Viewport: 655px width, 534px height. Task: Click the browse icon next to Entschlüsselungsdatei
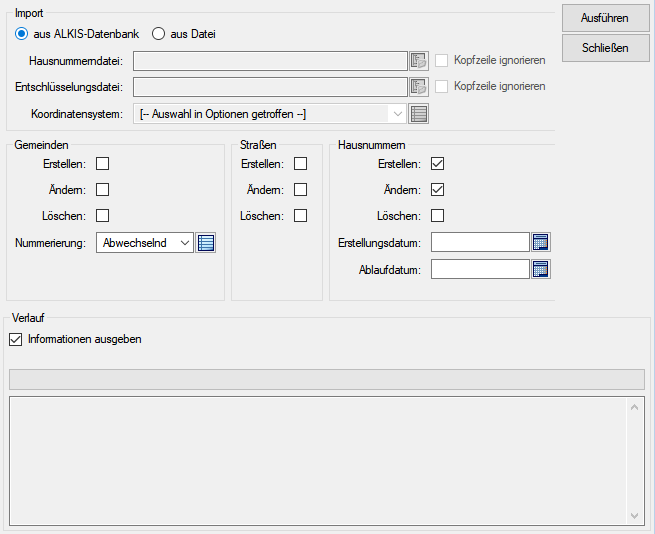tap(419, 87)
